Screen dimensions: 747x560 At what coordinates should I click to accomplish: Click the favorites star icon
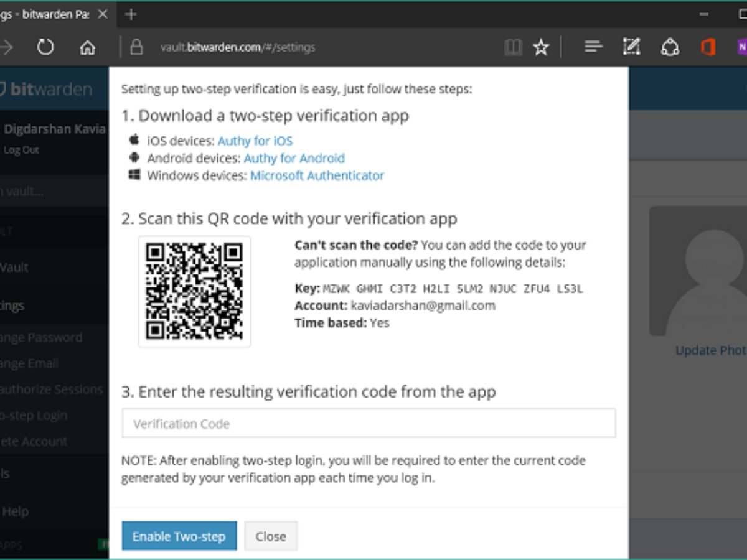(541, 47)
